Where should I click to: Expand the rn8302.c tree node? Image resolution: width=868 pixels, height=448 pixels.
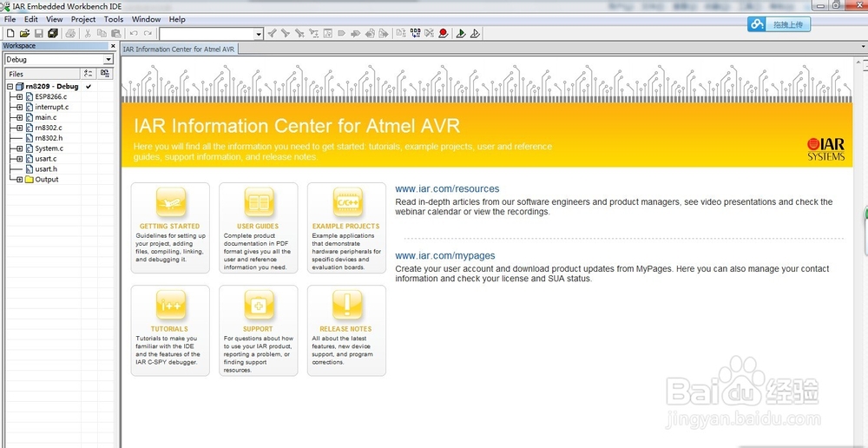coord(19,128)
